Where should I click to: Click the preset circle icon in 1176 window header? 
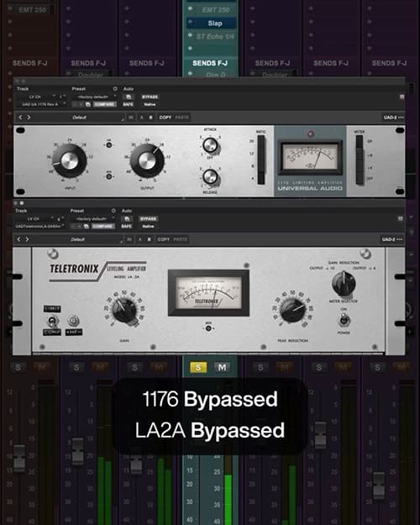[x=115, y=89]
